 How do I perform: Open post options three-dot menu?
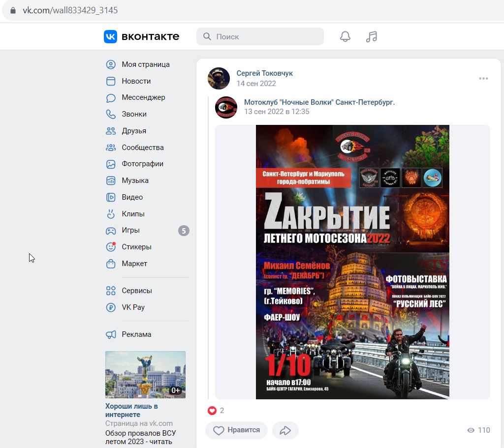pyautogui.click(x=483, y=79)
